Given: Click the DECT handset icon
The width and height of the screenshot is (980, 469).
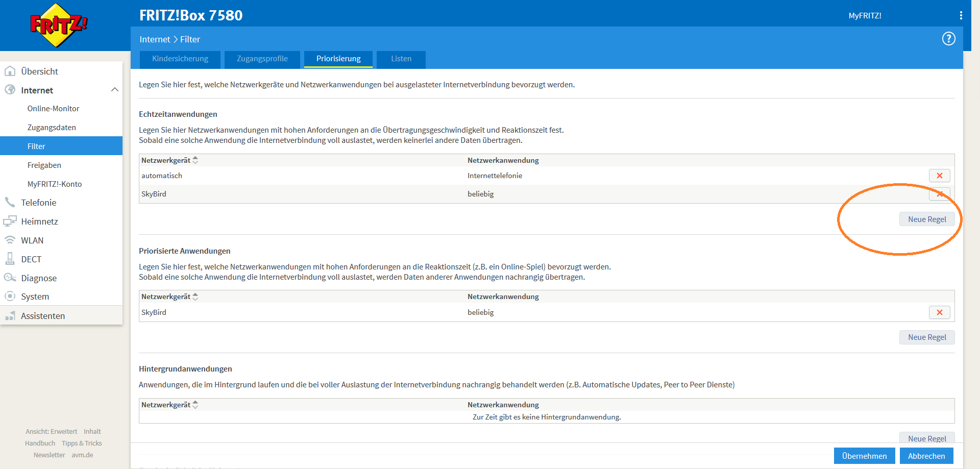Looking at the screenshot, I should (x=10, y=259).
